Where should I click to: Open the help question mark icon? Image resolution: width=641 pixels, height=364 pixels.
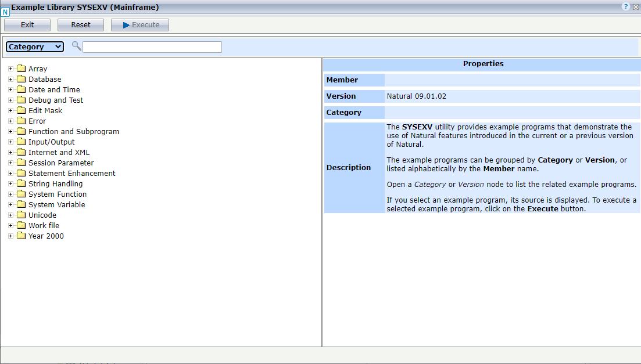(x=626, y=6)
